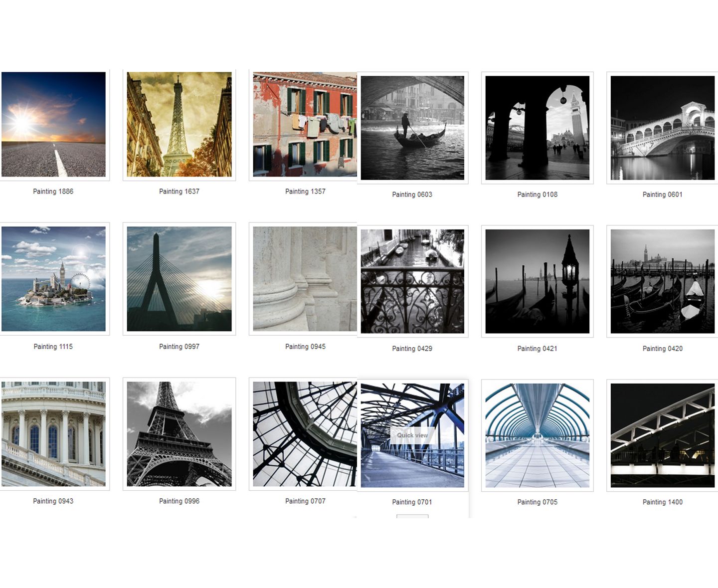Click Quick view on the Painting 0701 image
This screenshot has height=588, width=718.
point(412,435)
